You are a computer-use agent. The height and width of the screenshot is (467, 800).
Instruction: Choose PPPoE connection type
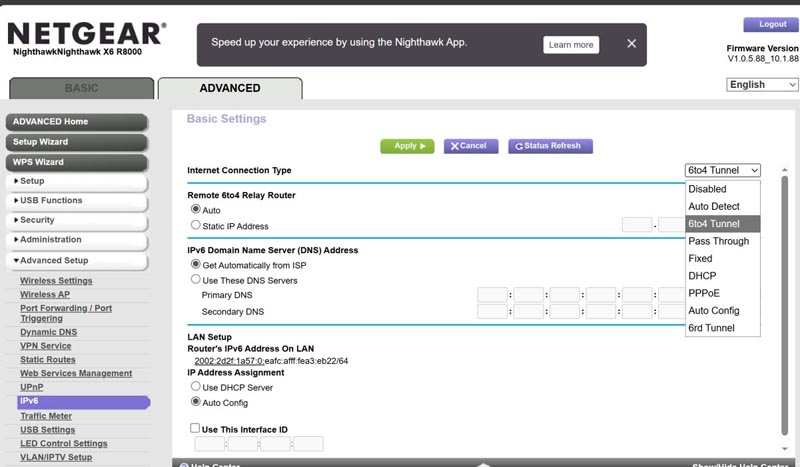tap(722, 293)
